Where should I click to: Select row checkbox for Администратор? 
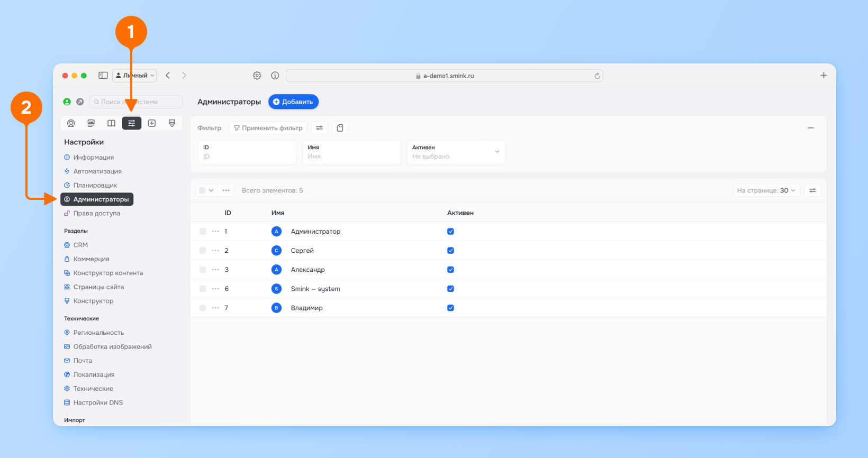[x=203, y=232]
